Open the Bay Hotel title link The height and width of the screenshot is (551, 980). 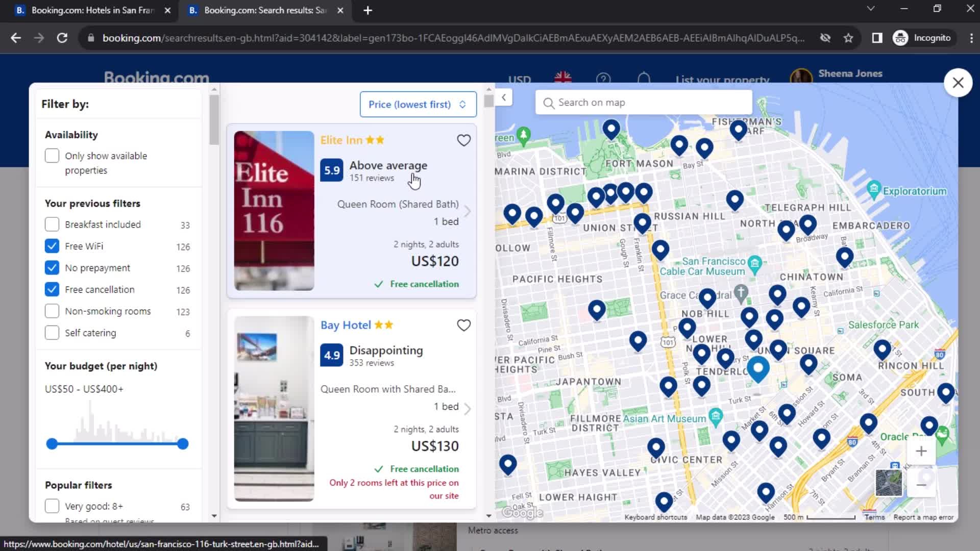(x=346, y=325)
